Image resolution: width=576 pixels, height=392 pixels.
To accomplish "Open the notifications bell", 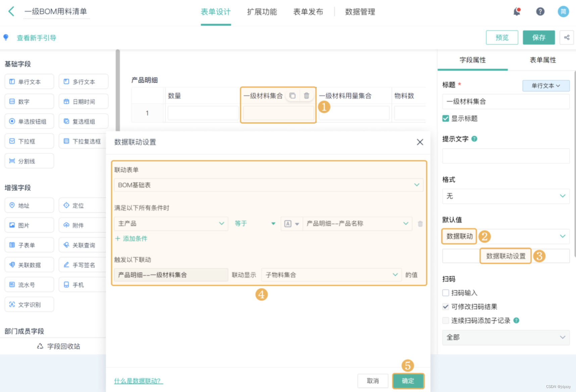I will pyautogui.click(x=517, y=12).
